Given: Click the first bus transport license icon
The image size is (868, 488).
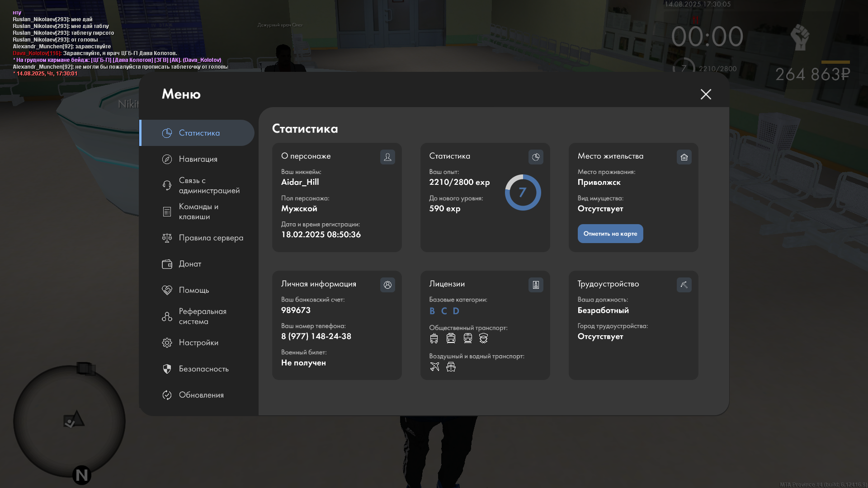Looking at the screenshot, I should click(434, 338).
